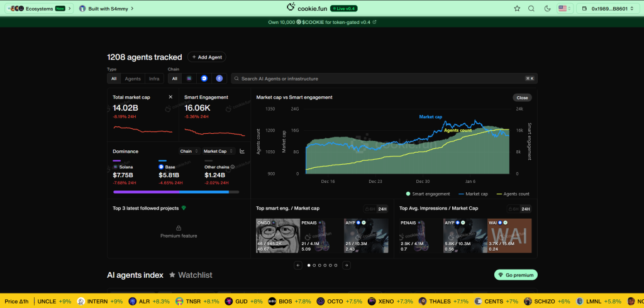Go to next carousel page arrow
644x308 pixels.
coord(347,265)
